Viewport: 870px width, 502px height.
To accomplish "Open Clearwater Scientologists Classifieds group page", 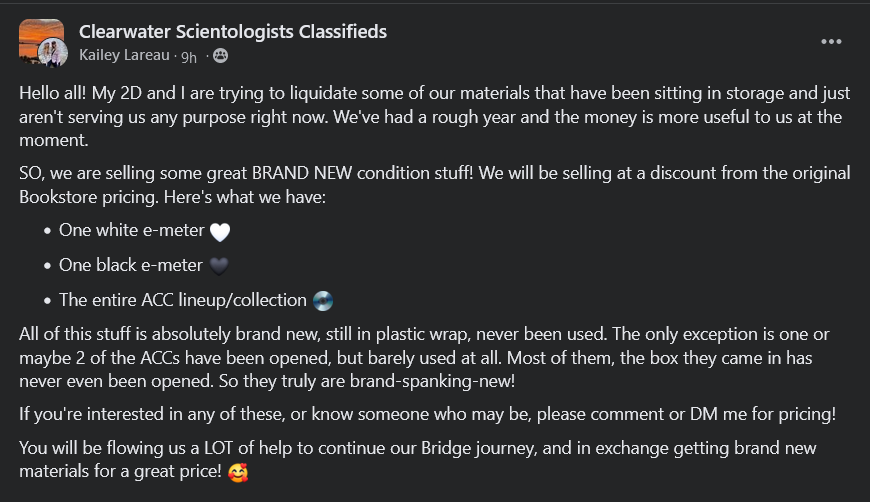I will click(232, 32).
